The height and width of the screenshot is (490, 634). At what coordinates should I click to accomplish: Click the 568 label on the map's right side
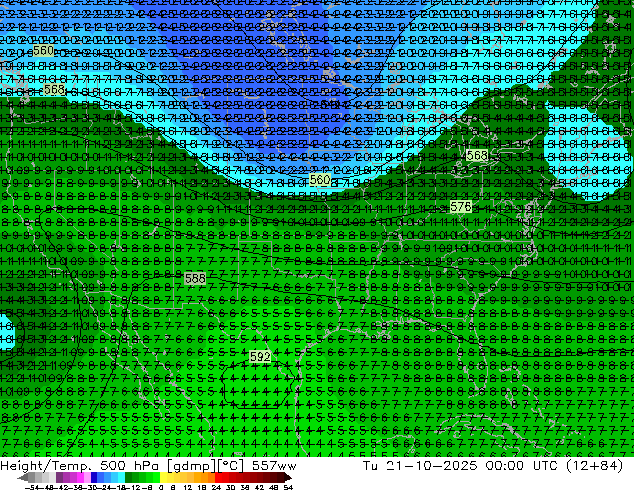tap(477, 155)
